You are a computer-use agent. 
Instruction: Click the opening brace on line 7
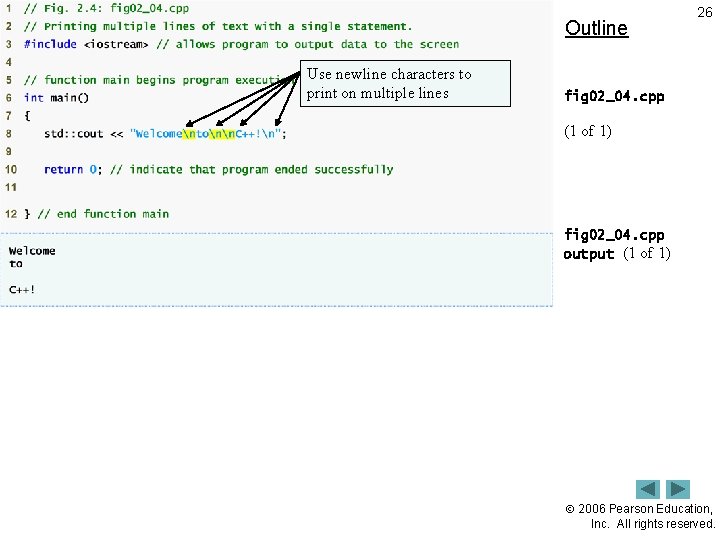pos(27,116)
